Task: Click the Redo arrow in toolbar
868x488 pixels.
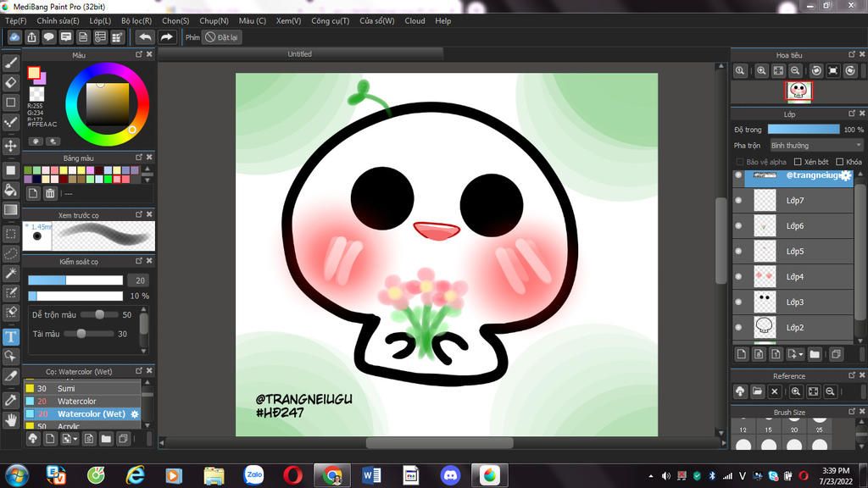Action: 167,37
